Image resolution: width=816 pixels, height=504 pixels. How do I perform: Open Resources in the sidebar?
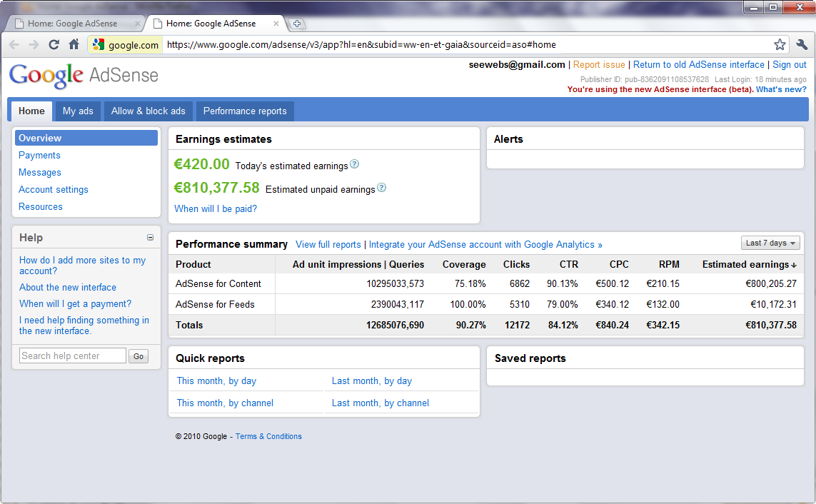[x=41, y=206]
